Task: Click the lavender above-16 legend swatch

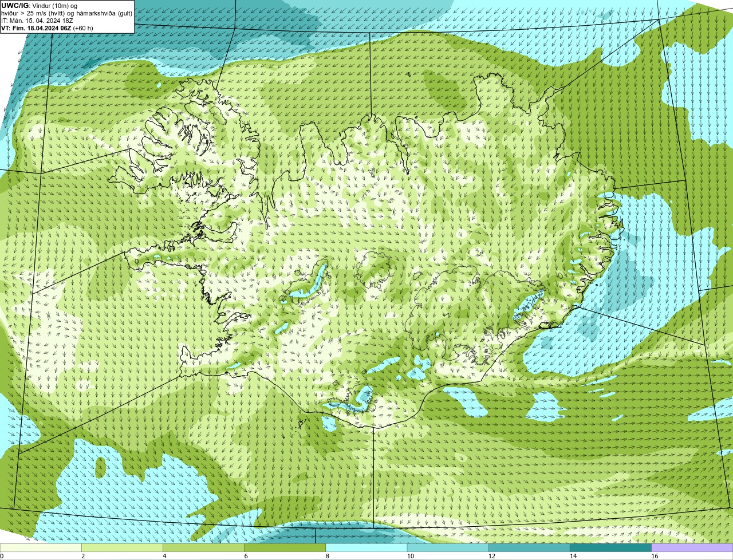Action: click(692, 548)
